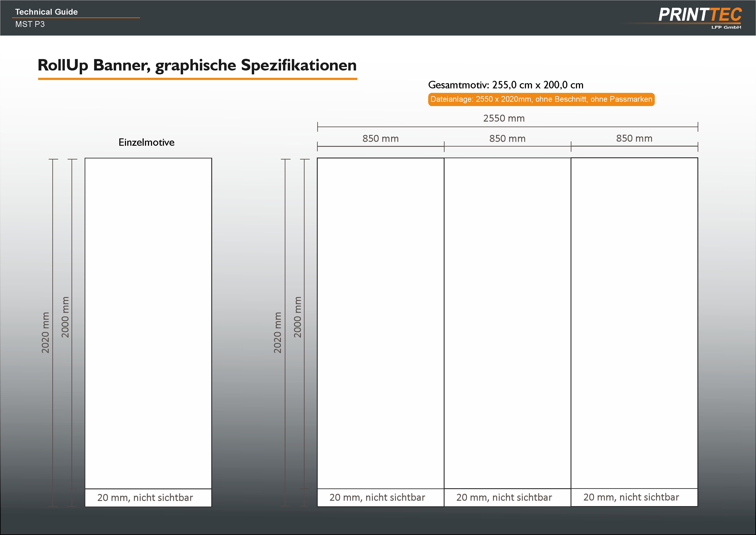Click the leftmost 2020 mm vertical label

(x=45, y=333)
